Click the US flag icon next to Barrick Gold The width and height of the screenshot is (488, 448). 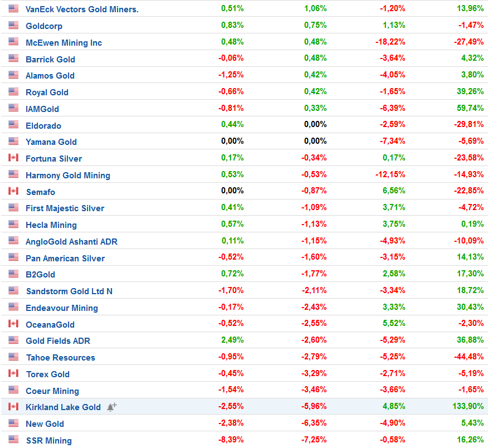[13, 58]
